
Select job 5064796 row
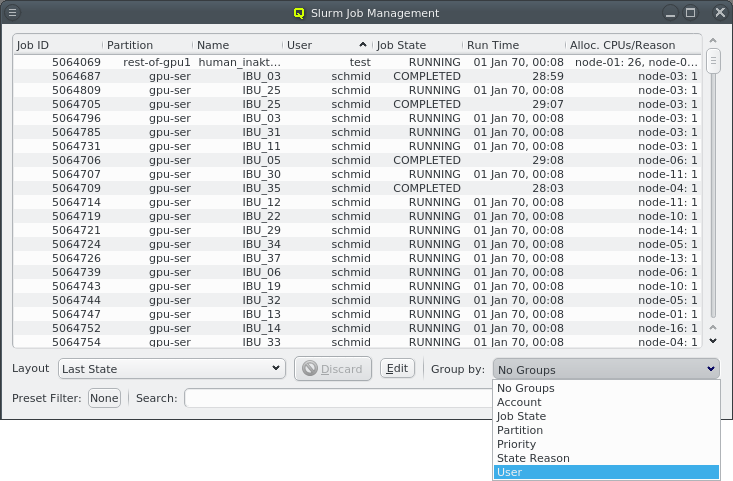click(358, 118)
